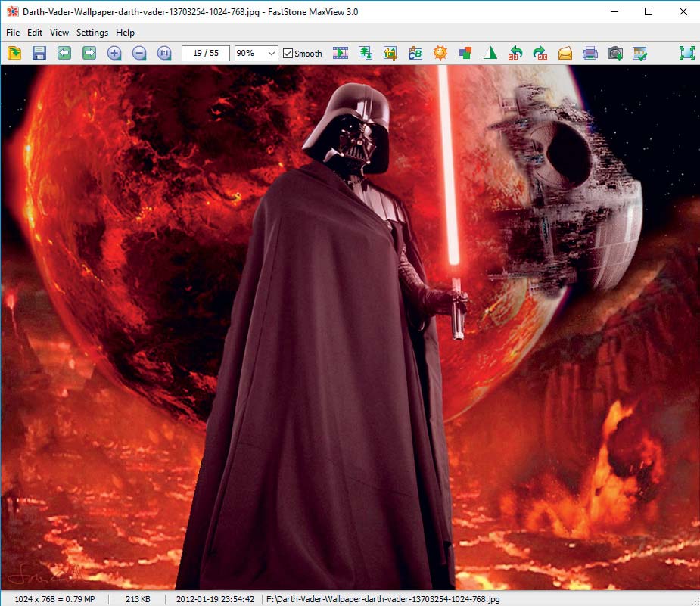700x606 pixels.
Task: Open the Edit menu
Action: 34,33
